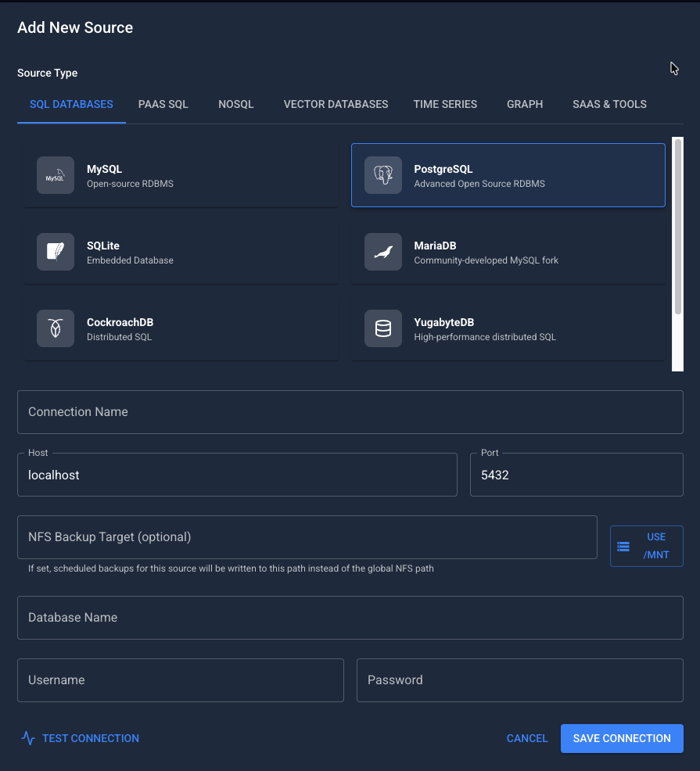Pick the YugabyteDB card title
This screenshot has height=771, width=700.
coord(444,323)
